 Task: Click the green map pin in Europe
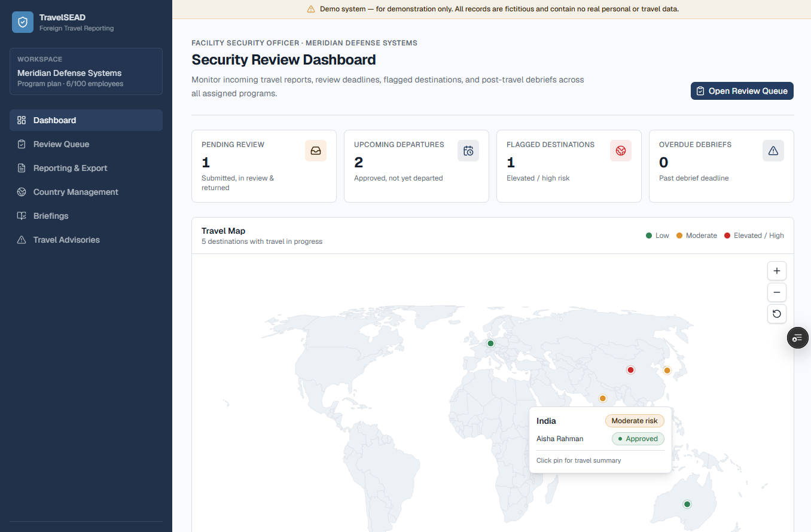tap(490, 343)
